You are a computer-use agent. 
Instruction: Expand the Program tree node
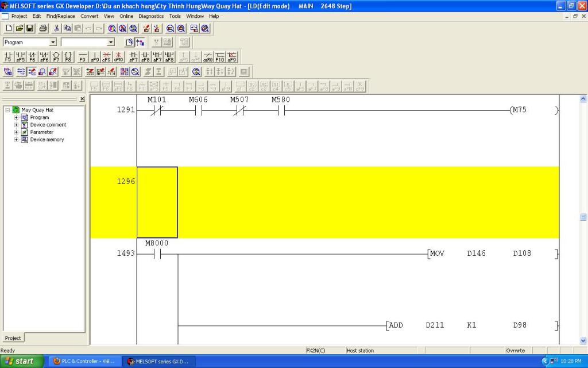tap(16, 117)
